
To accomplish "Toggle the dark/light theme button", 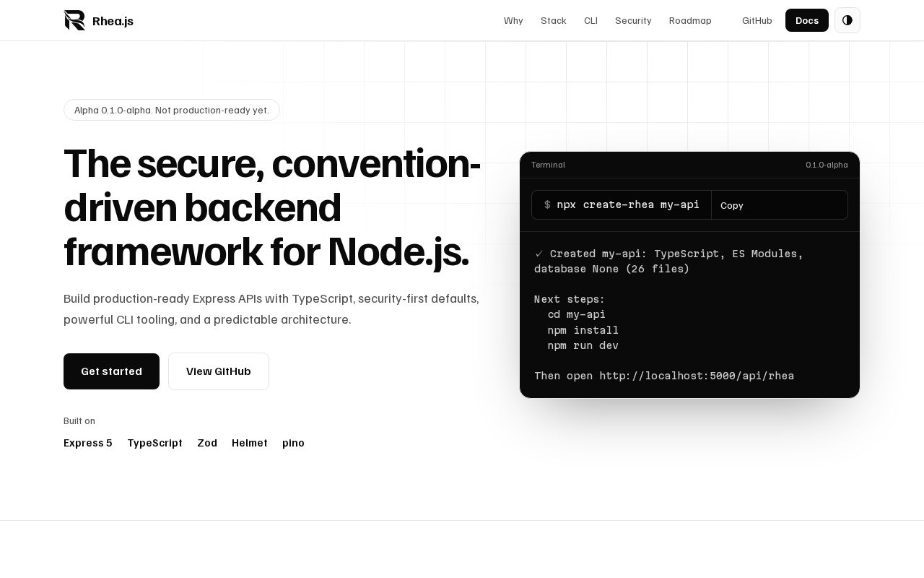I will (x=847, y=20).
